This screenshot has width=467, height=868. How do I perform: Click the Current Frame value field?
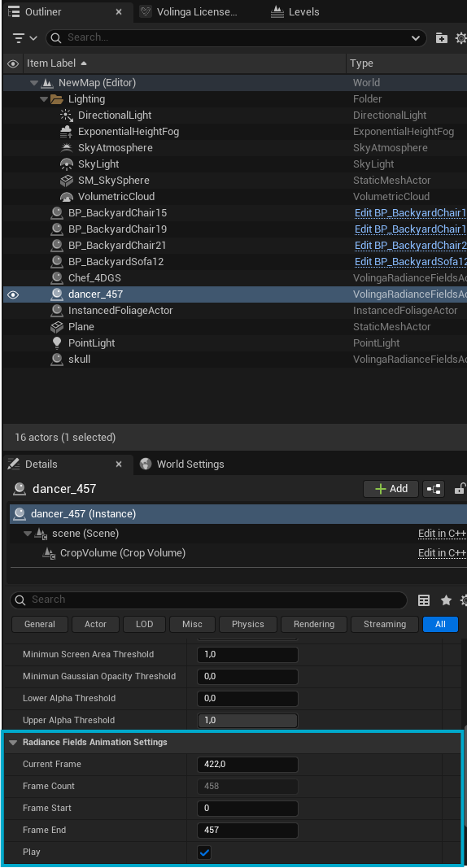pyautogui.click(x=247, y=764)
